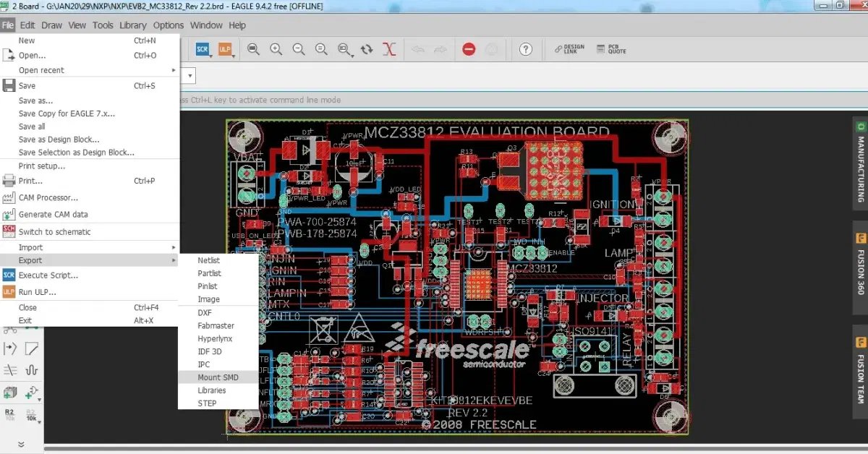The height and width of the screenshot is (454, 868).
Task: Click the Design Link toolbar button
Action: coord(569,49)
